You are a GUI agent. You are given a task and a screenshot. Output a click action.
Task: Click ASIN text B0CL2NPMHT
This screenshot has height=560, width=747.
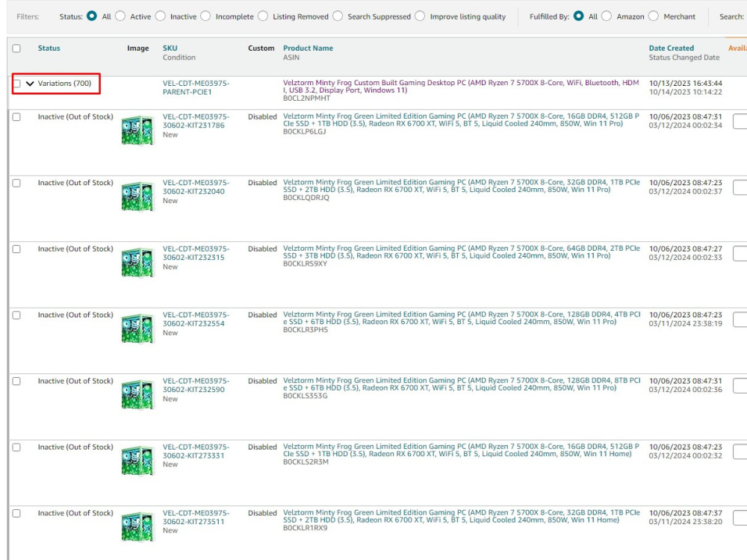pyautogui.click(x=306, y=98)
